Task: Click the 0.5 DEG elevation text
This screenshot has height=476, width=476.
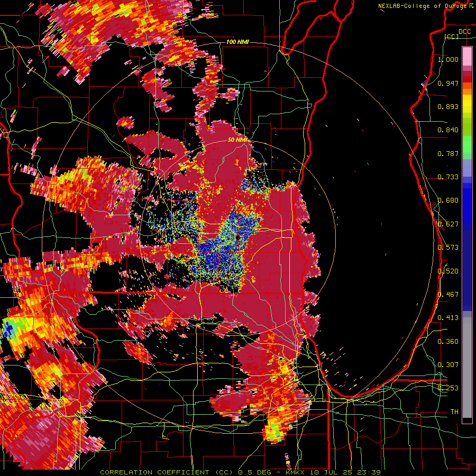Action: [254, 472]
